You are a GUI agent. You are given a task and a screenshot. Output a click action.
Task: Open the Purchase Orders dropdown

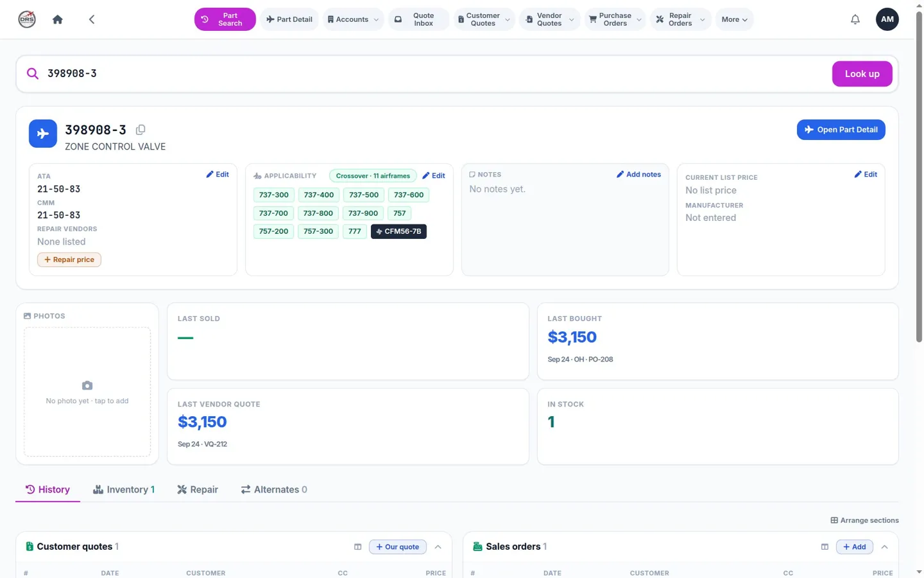coord(615,19)
